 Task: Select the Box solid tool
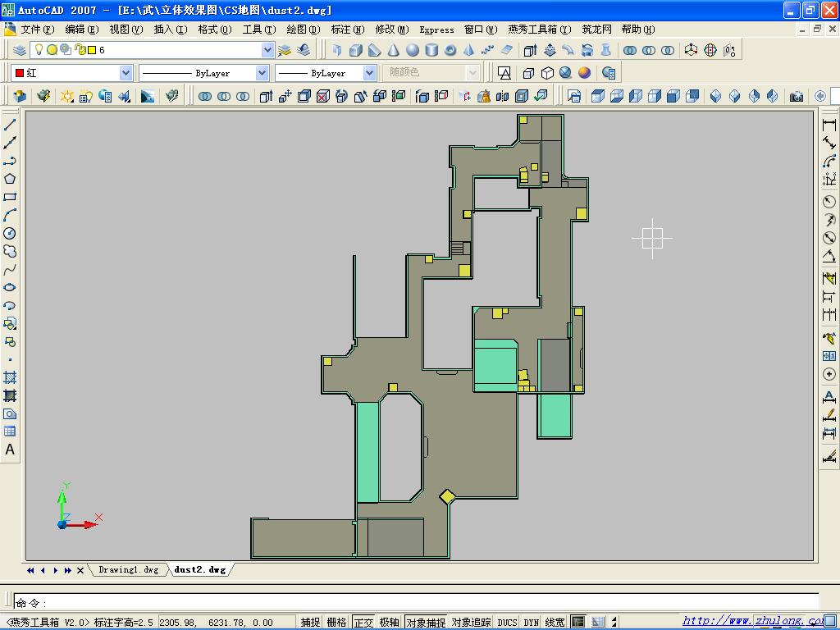(356, 50)
